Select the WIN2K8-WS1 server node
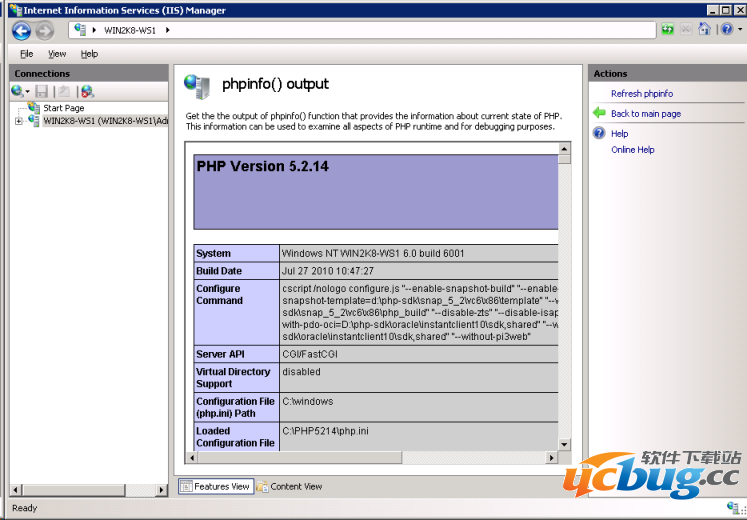This screenshot has width=747, height=520. [105, 121]
